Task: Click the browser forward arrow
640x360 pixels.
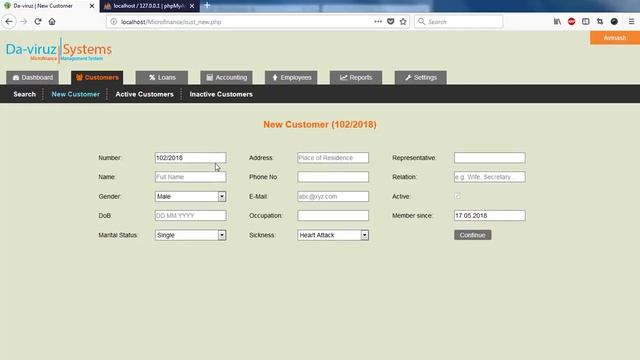Action: (24, 22)
